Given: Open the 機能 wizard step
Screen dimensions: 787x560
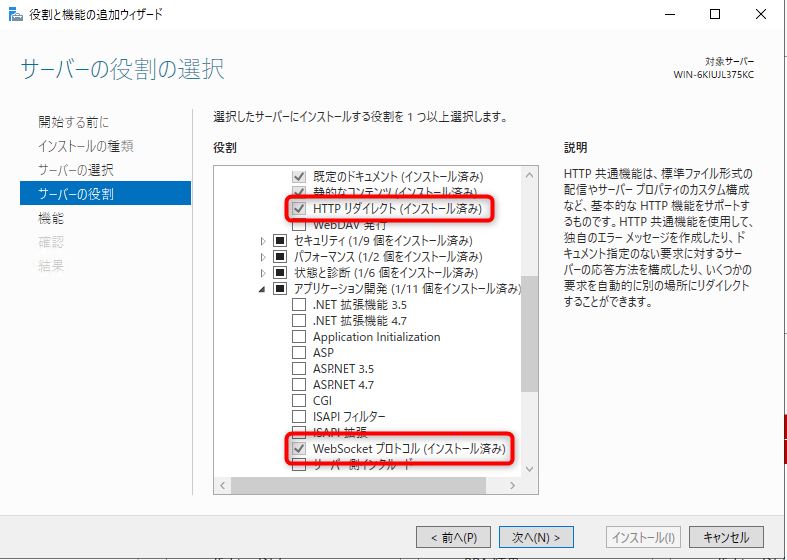Looking at the screenshot, I should click(x=51, y=218).
